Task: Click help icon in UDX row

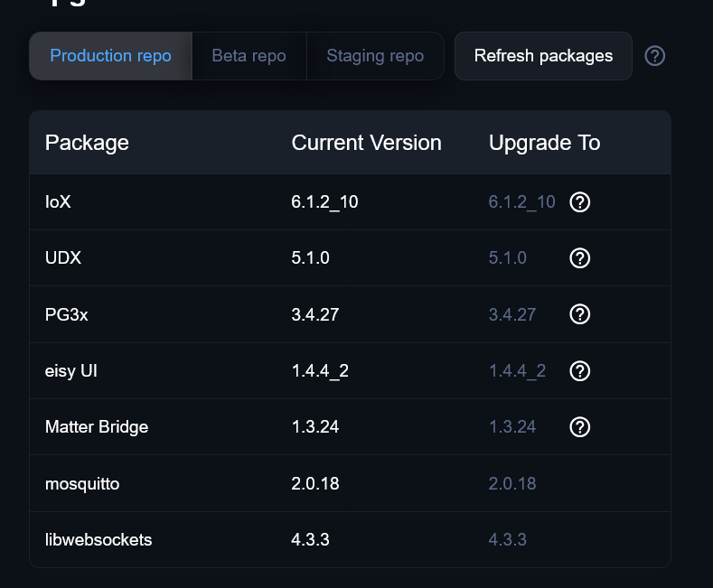Action: point(580,258)
